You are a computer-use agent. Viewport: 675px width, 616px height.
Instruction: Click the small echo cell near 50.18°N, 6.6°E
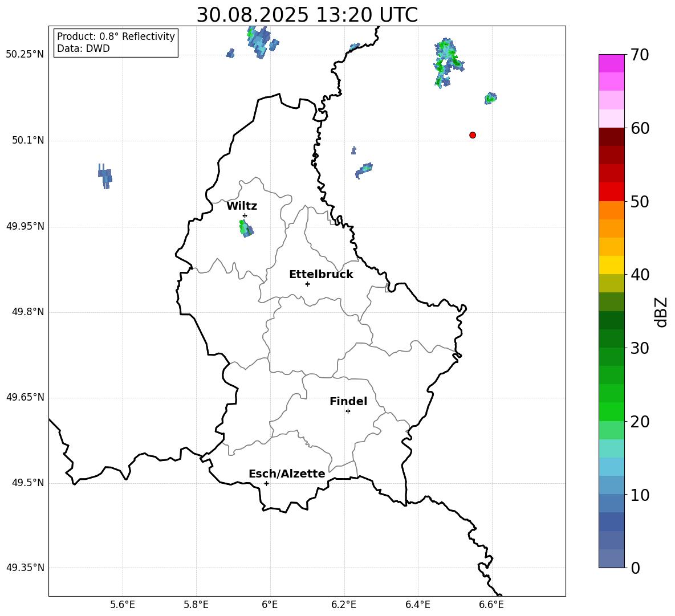point(490,98)
